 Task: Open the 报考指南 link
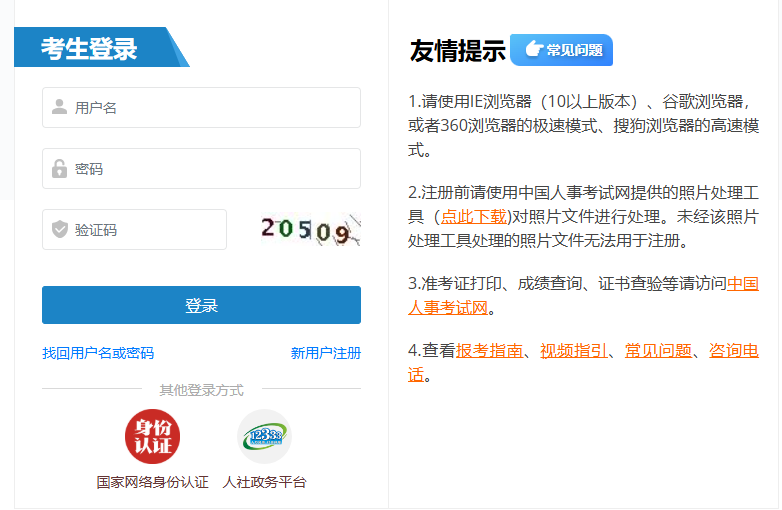(x=489, y=350)
